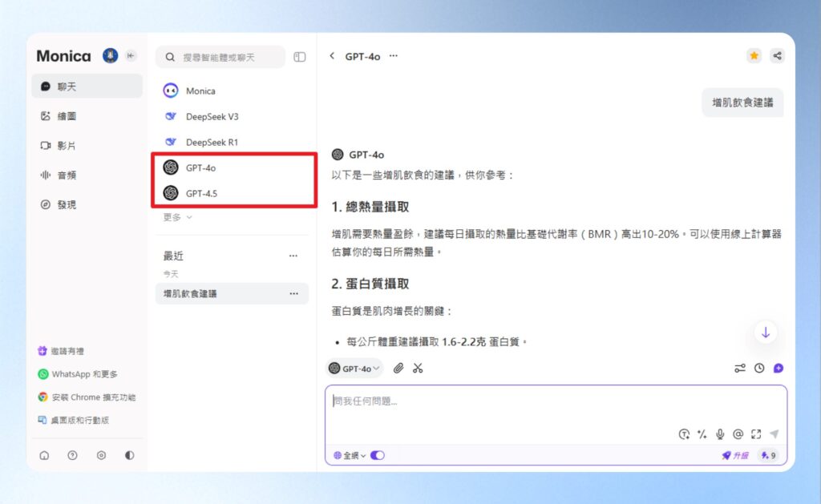
Task: Open the GPT-4o model selector dropdown
Action: click(354, 369)
